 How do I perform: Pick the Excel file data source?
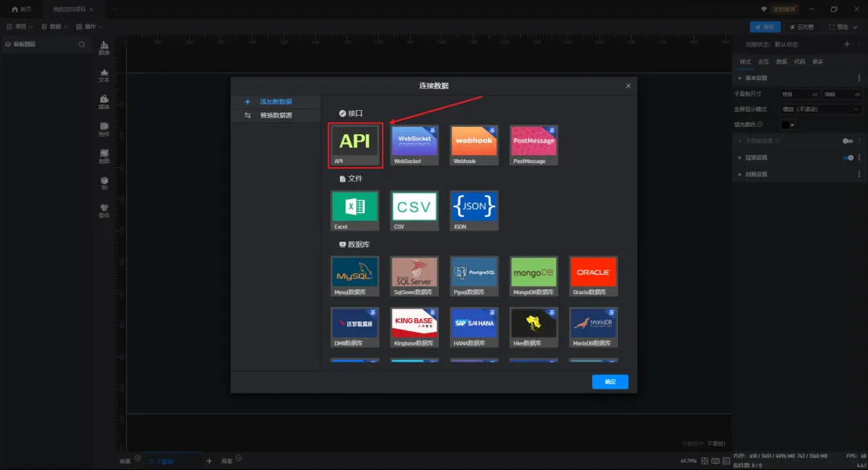click(x=355, y=211)
